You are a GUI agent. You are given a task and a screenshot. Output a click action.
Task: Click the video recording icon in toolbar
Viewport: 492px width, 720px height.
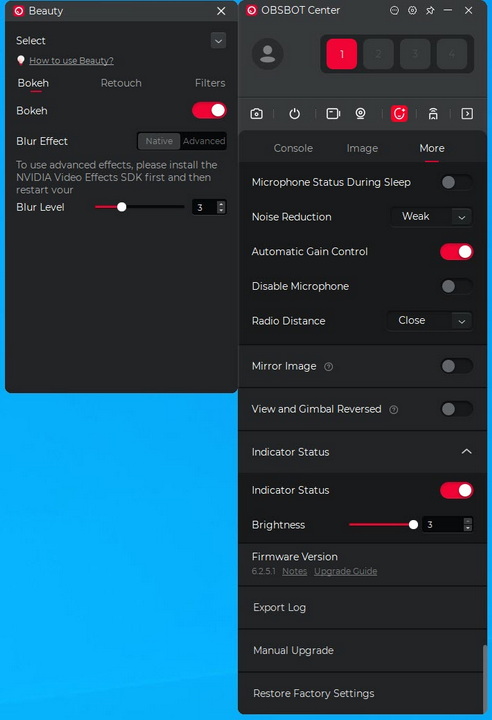point(333,113)
